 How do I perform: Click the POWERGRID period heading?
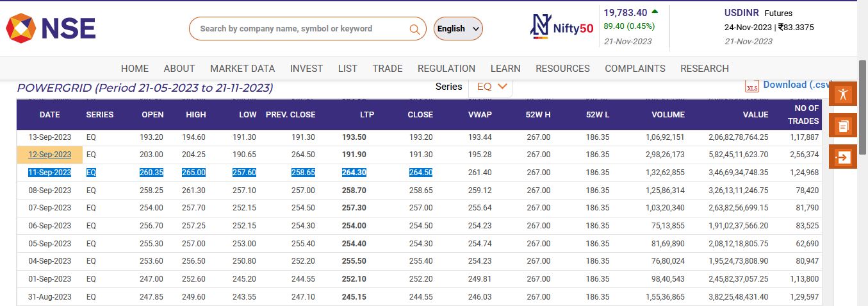(x=145, y=87)
